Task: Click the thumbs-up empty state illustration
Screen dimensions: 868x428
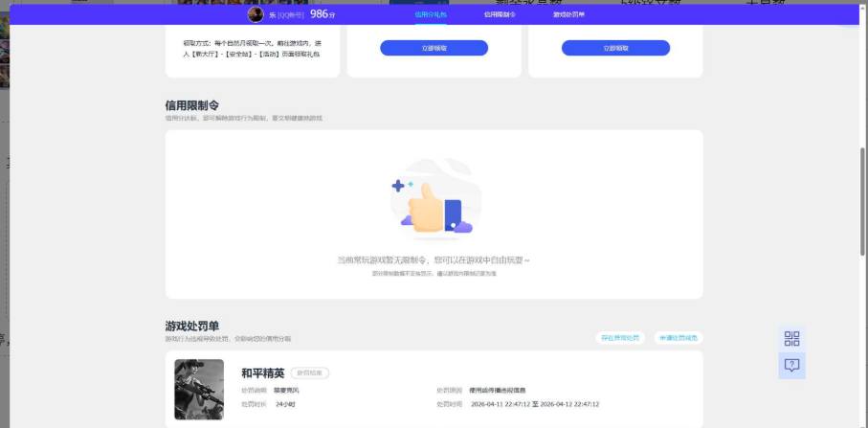Action: pos(434,199)
